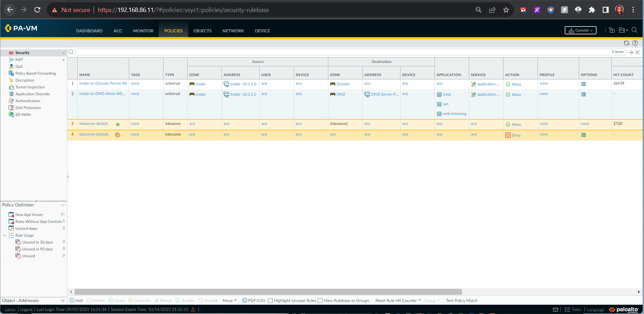Image resolution: width=644 pixels, height=314 pixels.
Task: Collapse the Rule Usage tree
Action: [4, 235]
